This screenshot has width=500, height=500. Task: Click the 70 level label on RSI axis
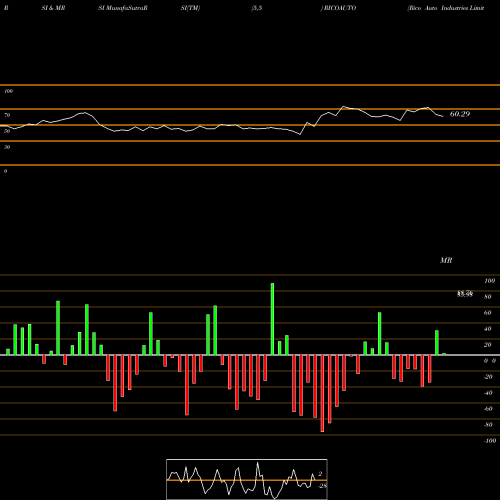(x=7, y=115)
